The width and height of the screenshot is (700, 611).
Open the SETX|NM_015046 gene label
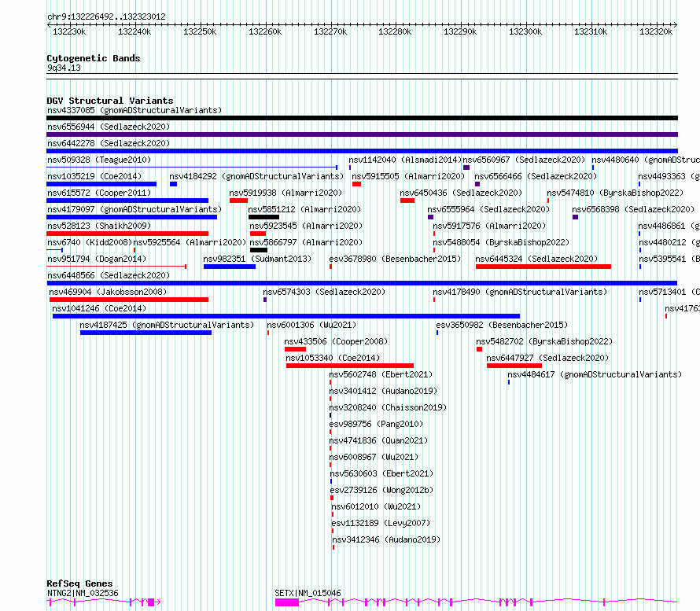[308, 593]
